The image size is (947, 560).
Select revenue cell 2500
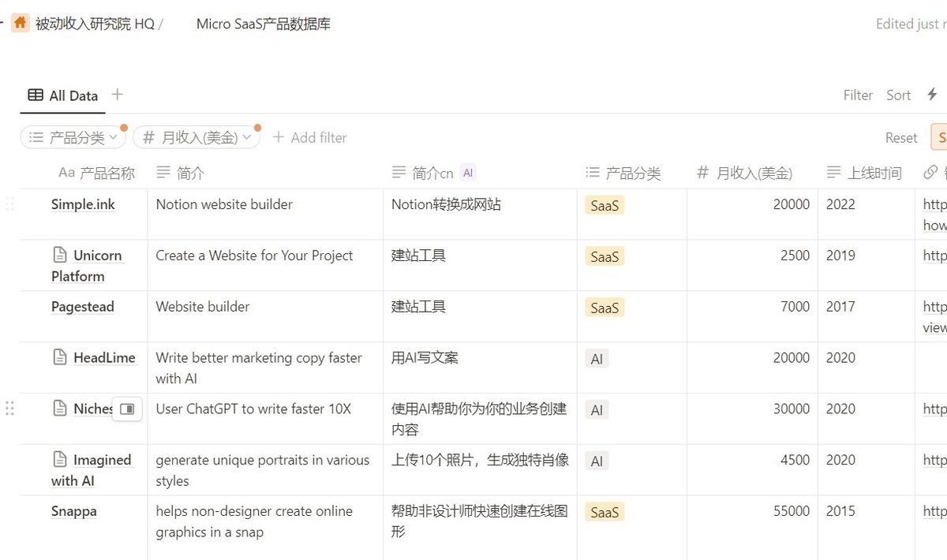point(752,265)
